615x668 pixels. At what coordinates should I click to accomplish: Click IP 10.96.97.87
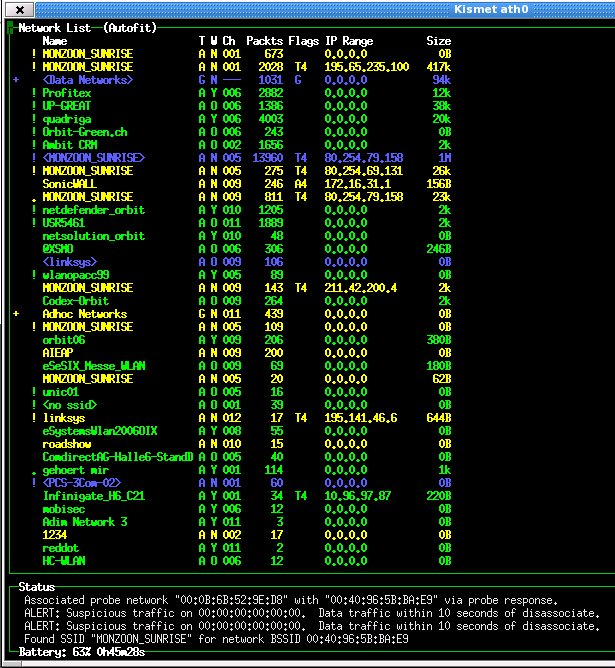coord(358,496)
